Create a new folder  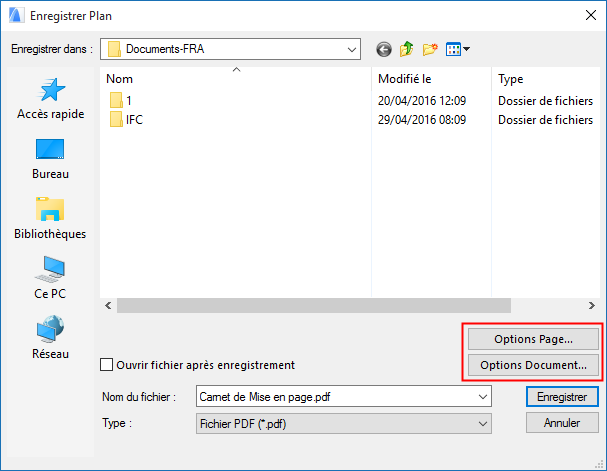click(x=431, y=48)
